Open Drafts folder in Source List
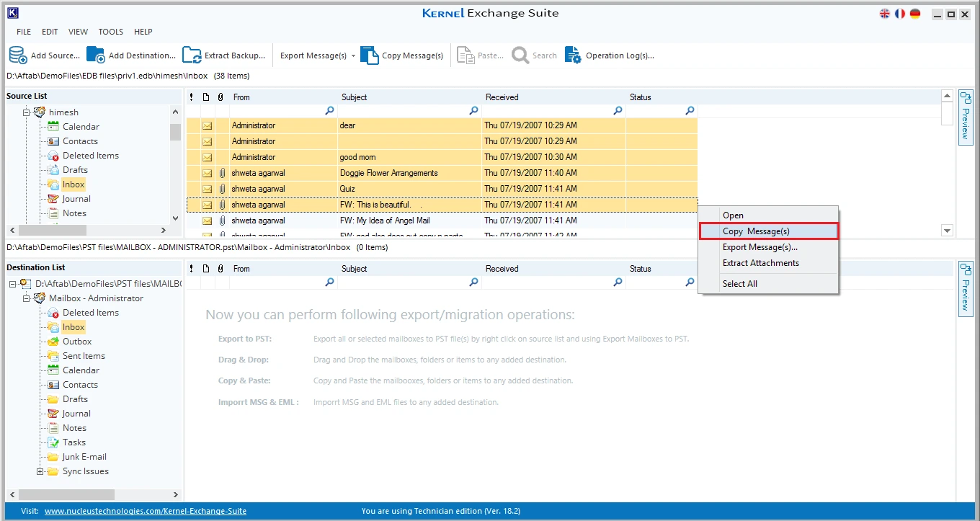The height and width of the screenshot is (521, 980). click(x=75, y=170)
